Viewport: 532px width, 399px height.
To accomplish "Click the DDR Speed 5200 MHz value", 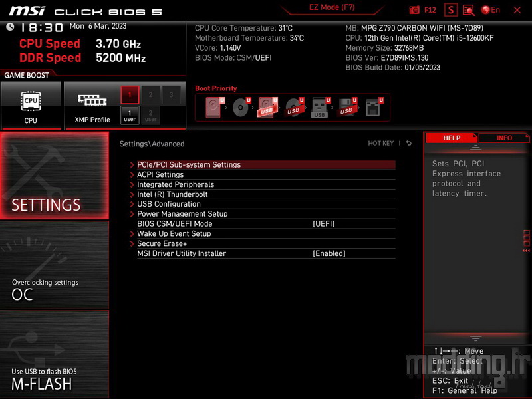I will [x=121, y=58].
